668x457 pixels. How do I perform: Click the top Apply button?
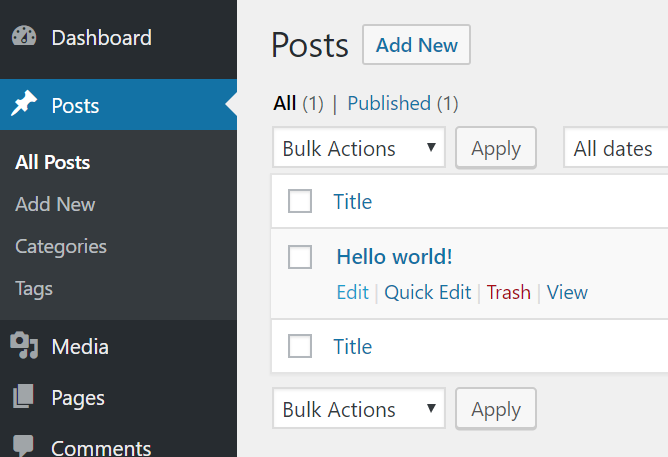tap(496, 148)
